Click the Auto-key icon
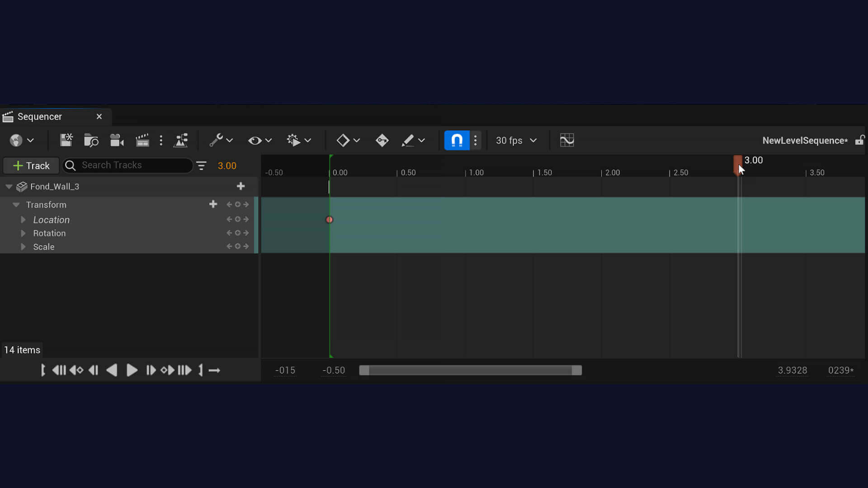The width and height of the screenshot is (868, 488). (x=382, y=141)
